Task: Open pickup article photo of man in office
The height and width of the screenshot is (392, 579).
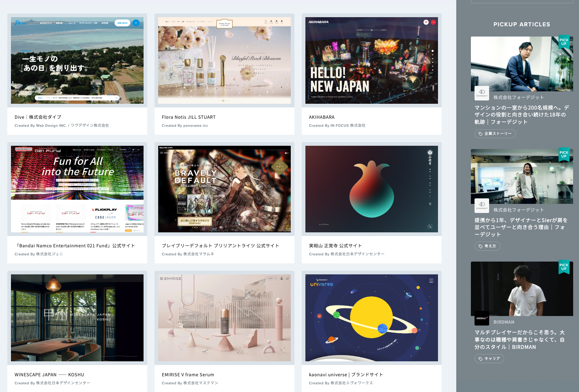Action: click(522, 176)
